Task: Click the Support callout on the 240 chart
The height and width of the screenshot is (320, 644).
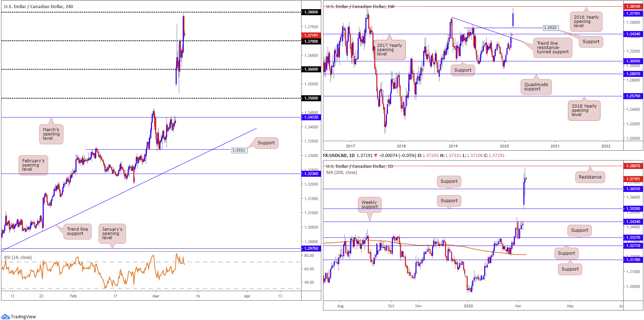Action: click(266, 143)
